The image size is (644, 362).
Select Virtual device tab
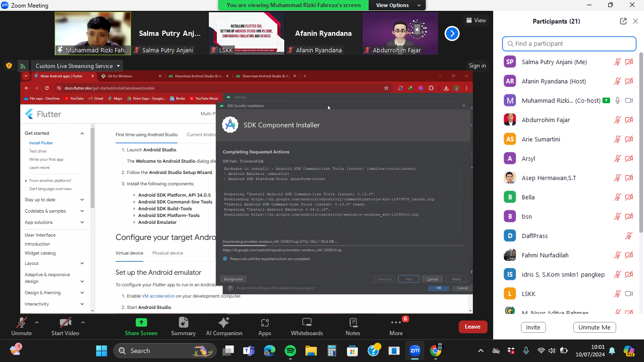(x=129, y=253)
